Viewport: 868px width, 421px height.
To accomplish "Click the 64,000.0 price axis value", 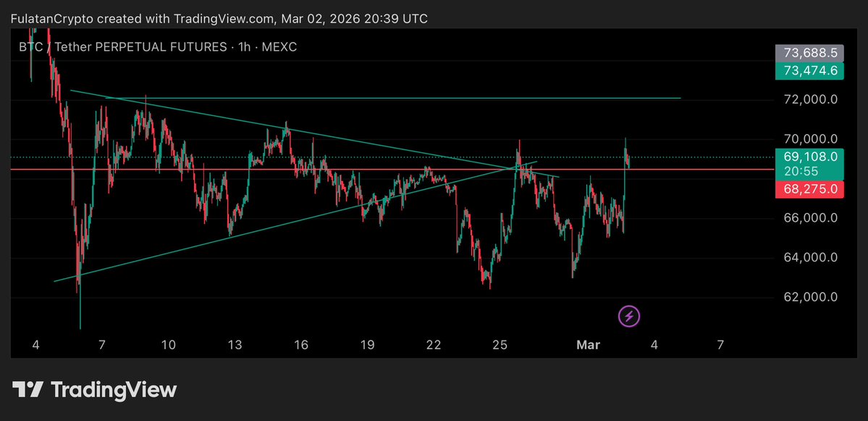I will coord(810,257).
